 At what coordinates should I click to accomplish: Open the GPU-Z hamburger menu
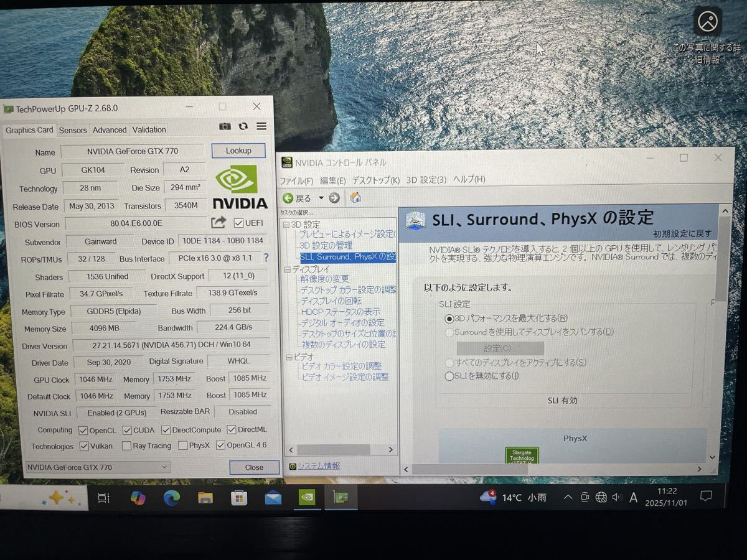tap(261, 126)
